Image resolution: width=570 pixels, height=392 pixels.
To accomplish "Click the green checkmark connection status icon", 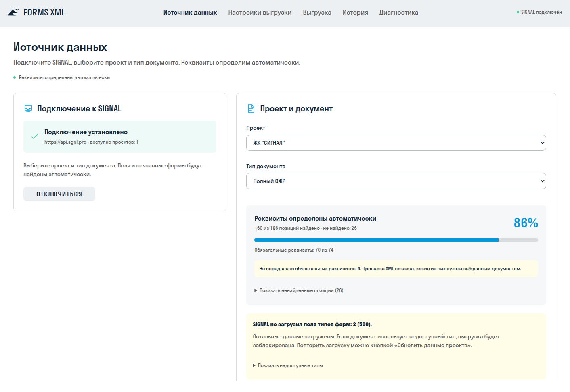I will [x=35, y=136].
